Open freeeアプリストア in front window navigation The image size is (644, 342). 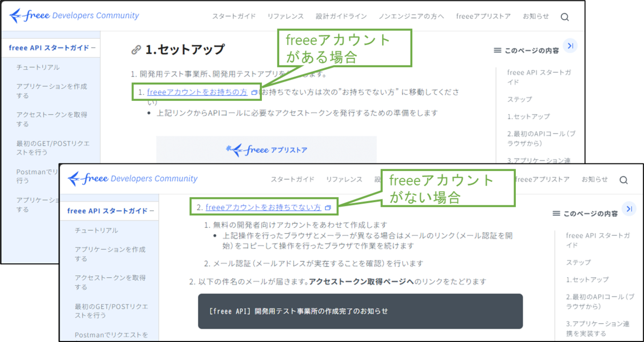[x=541, y=180]
